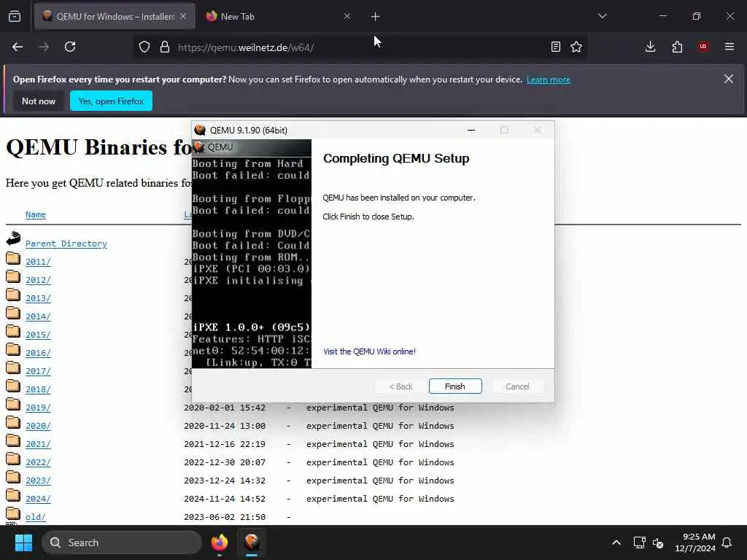Open the 2011/ folder link
Image resolution: width=747 pixels, height=560 pixels.
click(x=38, y=262)
